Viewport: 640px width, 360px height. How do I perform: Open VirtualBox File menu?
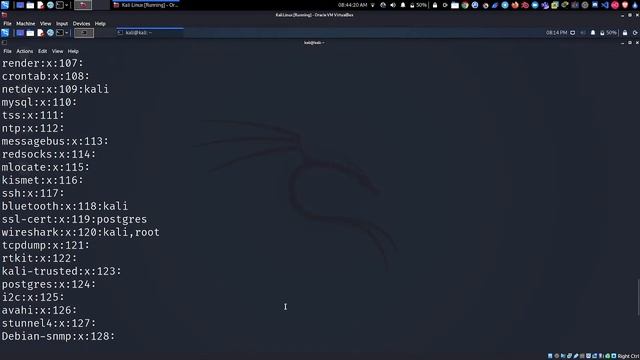(7, 24)
